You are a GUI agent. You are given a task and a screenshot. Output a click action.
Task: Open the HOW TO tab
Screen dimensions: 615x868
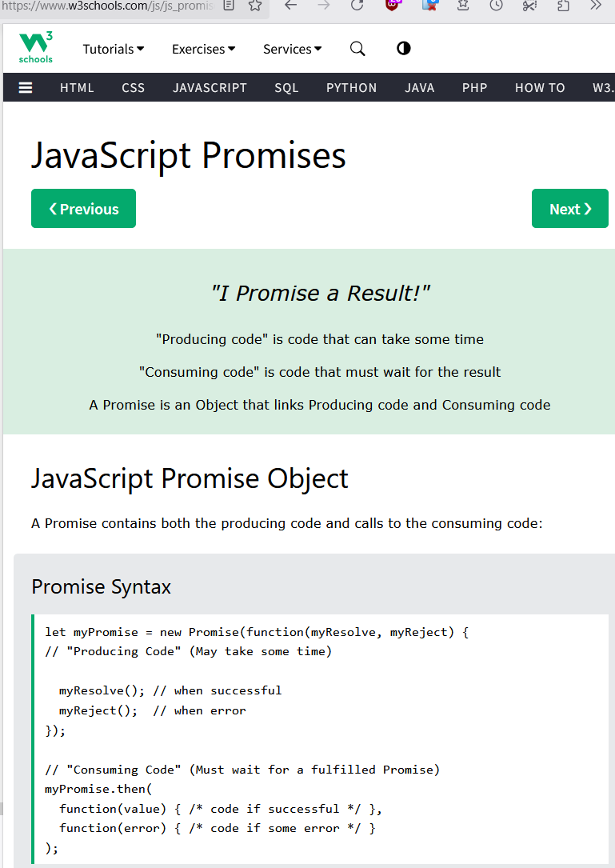(541, 87)
